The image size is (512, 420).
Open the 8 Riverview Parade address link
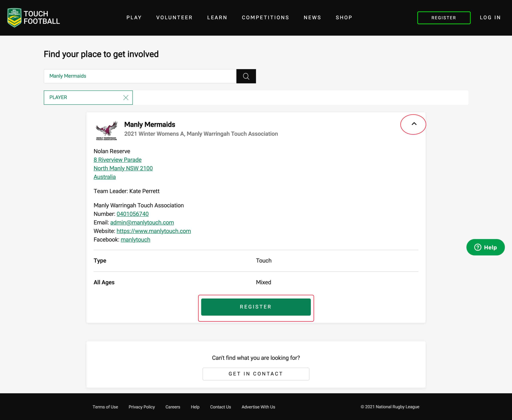118,160
